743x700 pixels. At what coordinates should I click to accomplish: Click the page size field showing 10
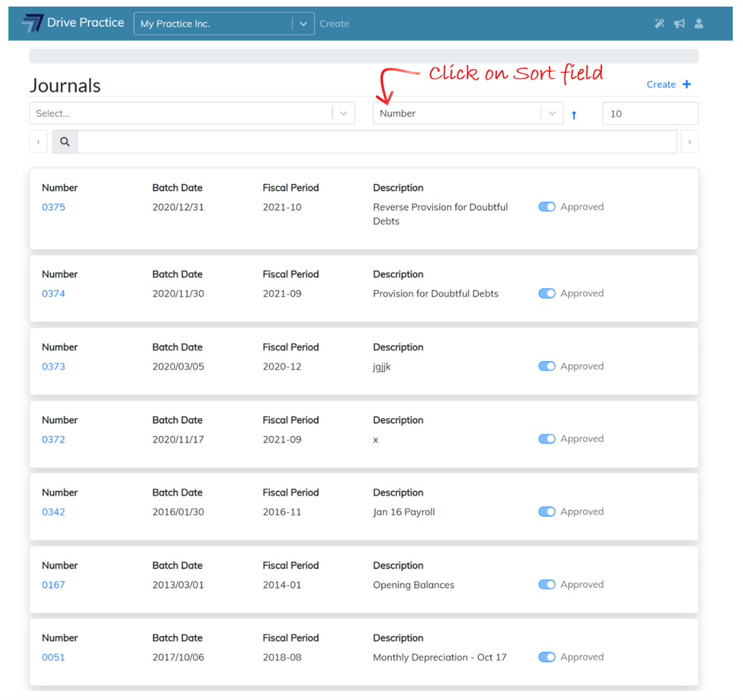tap(650, 113)
